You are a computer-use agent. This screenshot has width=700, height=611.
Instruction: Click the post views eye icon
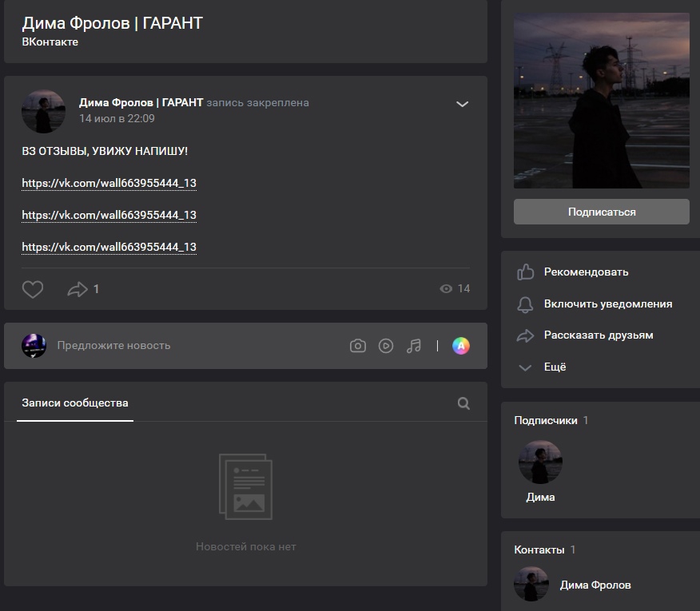tap(447, 289)
